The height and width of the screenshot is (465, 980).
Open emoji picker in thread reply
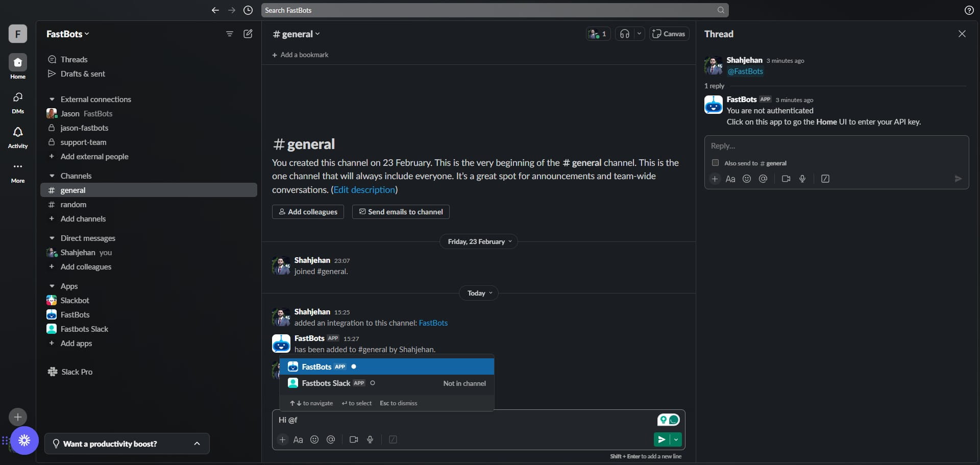[x=747, y=179]
